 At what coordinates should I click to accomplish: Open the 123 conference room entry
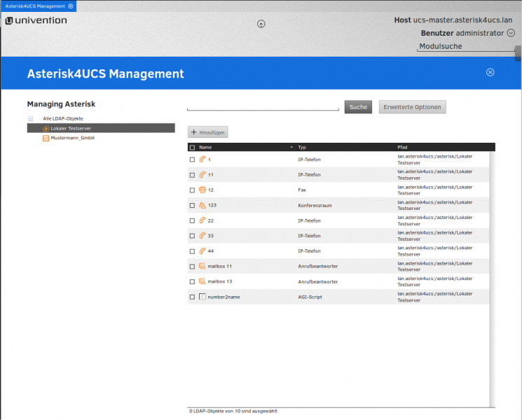(212, 205)
